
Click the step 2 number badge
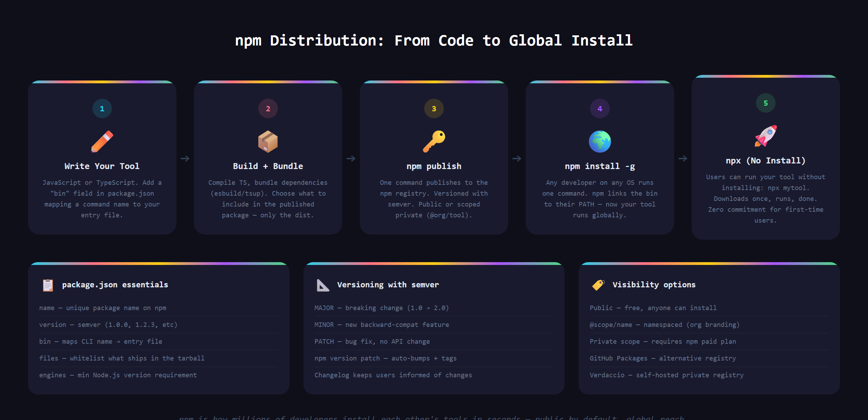pyautogui.click(x=268, y=108)
